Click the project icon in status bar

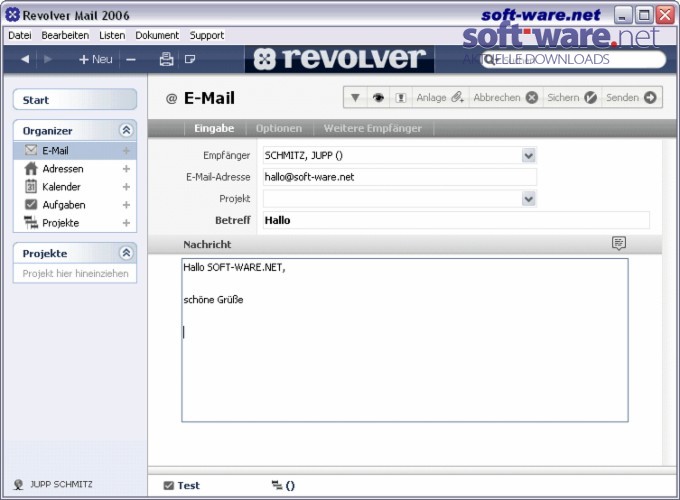[277, 485]
